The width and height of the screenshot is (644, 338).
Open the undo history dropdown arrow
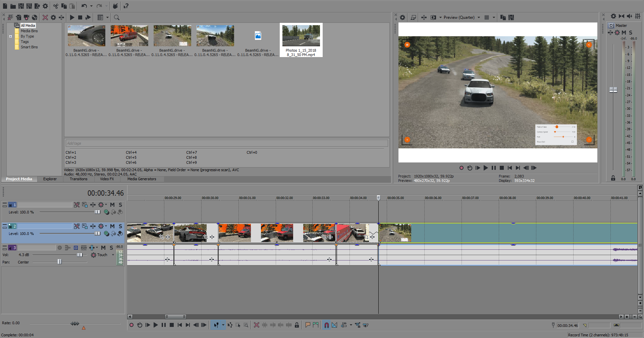tap(91, 6)
